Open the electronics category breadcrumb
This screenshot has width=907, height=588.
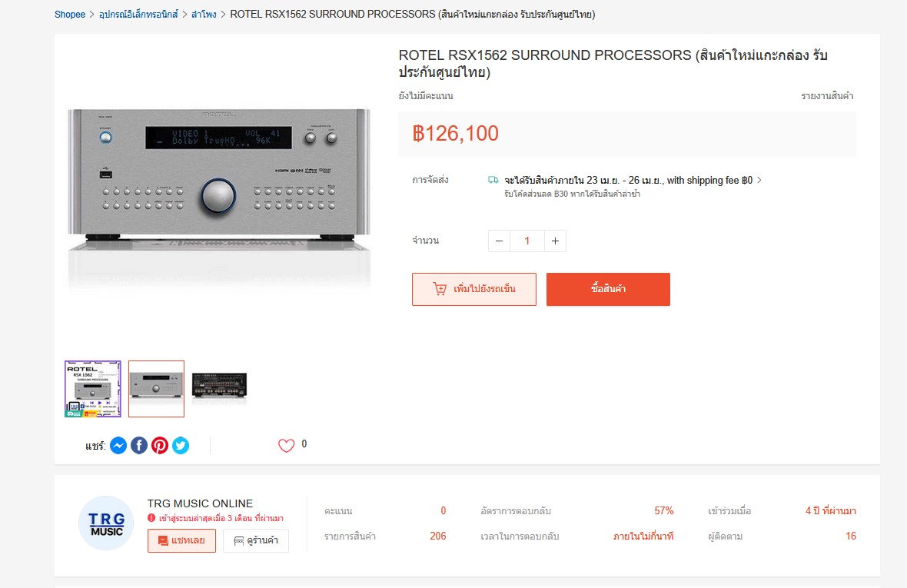click(x=139, y=15)
